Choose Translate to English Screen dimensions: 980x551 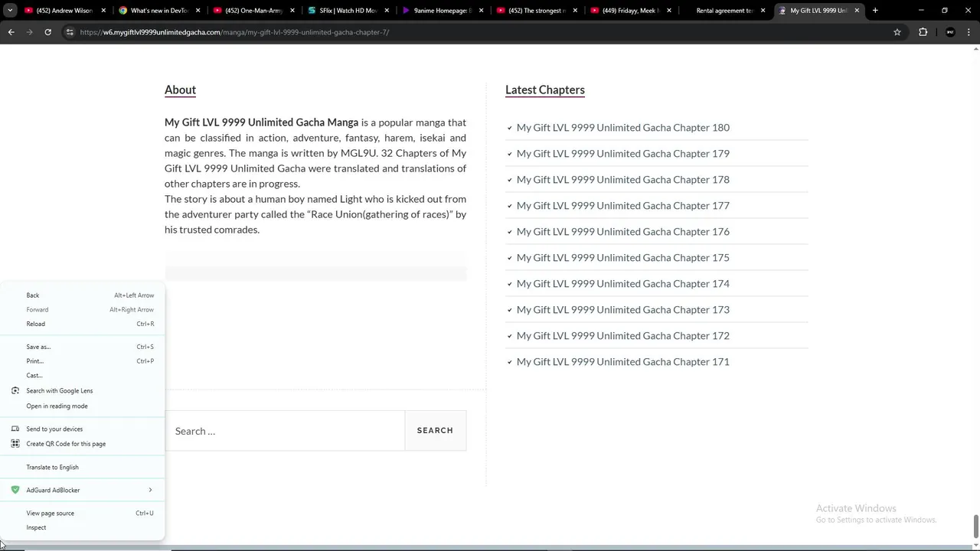coord(83,467)
